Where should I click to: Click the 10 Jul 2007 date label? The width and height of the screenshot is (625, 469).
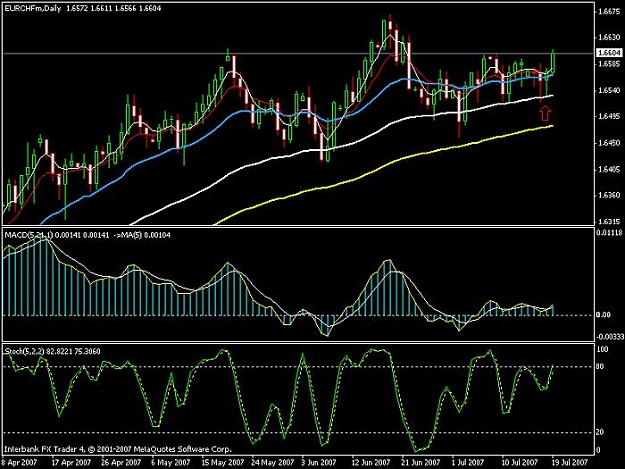(520, 463)
